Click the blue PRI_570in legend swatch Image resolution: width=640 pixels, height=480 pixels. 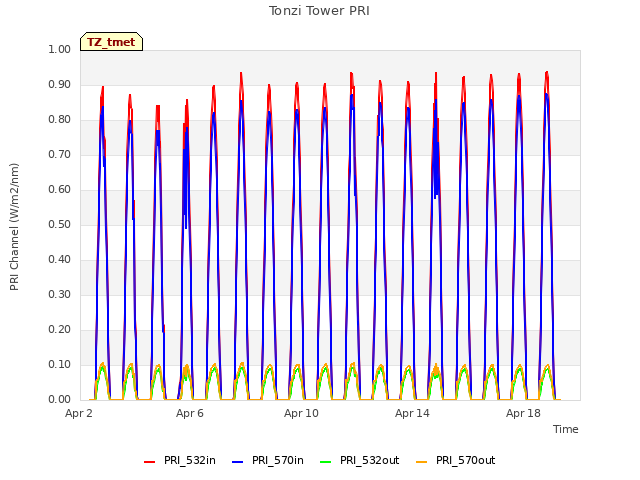[x=238, y=462]
